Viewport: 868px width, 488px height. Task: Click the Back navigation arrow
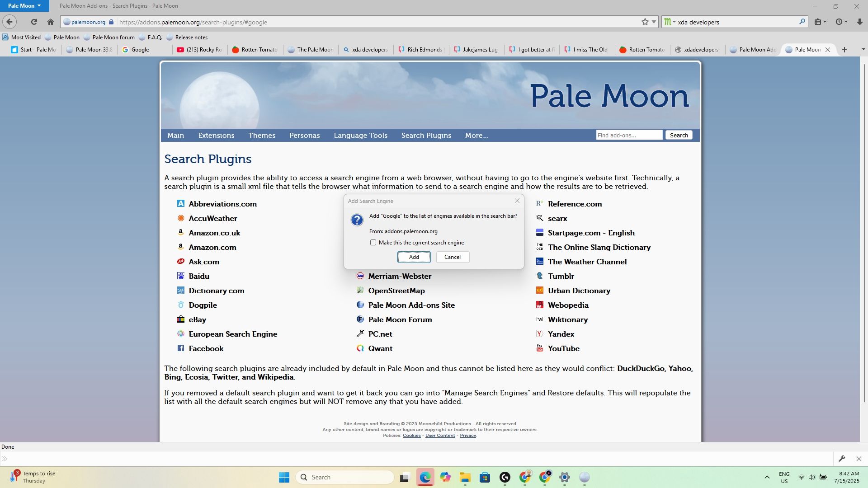(x=9, y=22)
